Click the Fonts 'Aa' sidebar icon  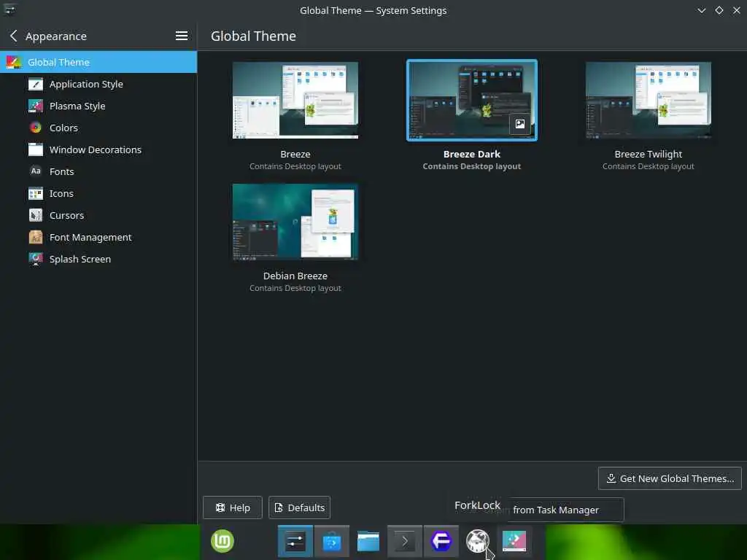36,171
